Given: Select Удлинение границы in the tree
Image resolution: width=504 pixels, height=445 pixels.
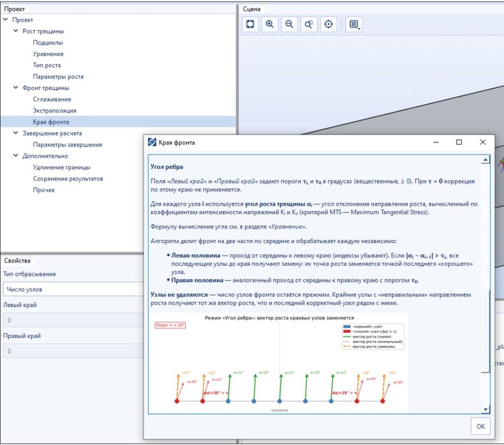Looking at the screenshot, I should tap(62, 167).
